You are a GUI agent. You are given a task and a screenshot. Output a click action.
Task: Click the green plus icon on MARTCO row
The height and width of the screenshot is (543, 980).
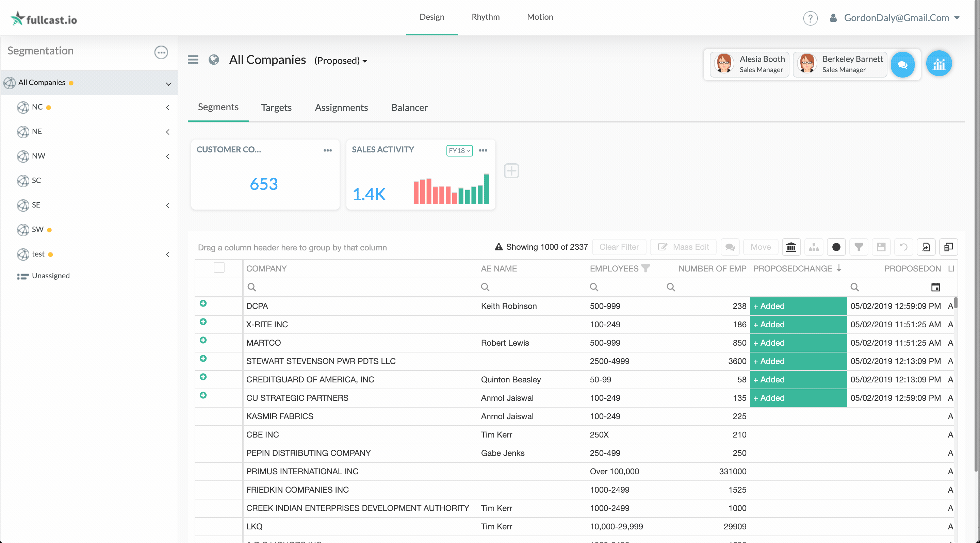[x=203, y=340]
